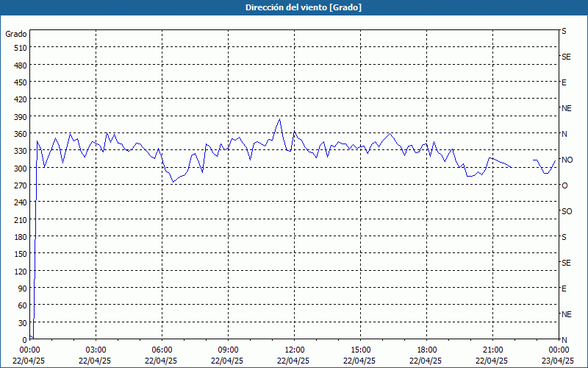Screen dimensions: 588x368
Task: Click the 150 degree axis label
Action: 21,254
